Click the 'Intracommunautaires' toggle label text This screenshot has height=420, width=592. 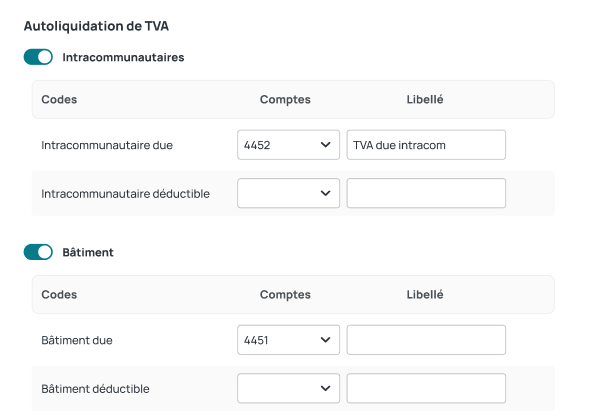(x=123, y=57)
